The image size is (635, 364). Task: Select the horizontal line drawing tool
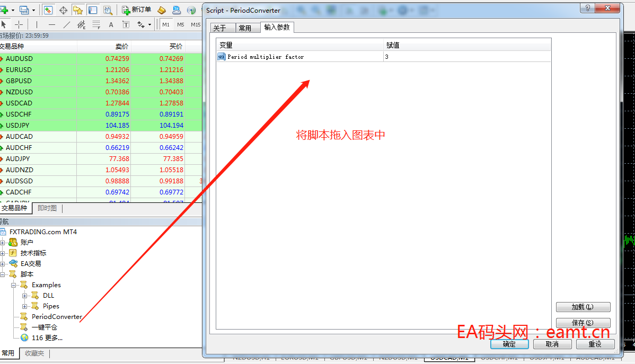tap(51, 25)
